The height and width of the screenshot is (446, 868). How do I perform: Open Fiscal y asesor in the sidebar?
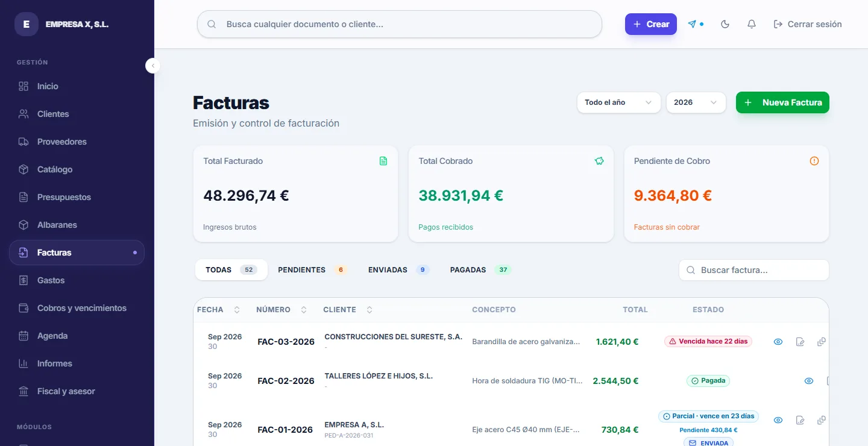pyautogui.click(x=77, y=391)
